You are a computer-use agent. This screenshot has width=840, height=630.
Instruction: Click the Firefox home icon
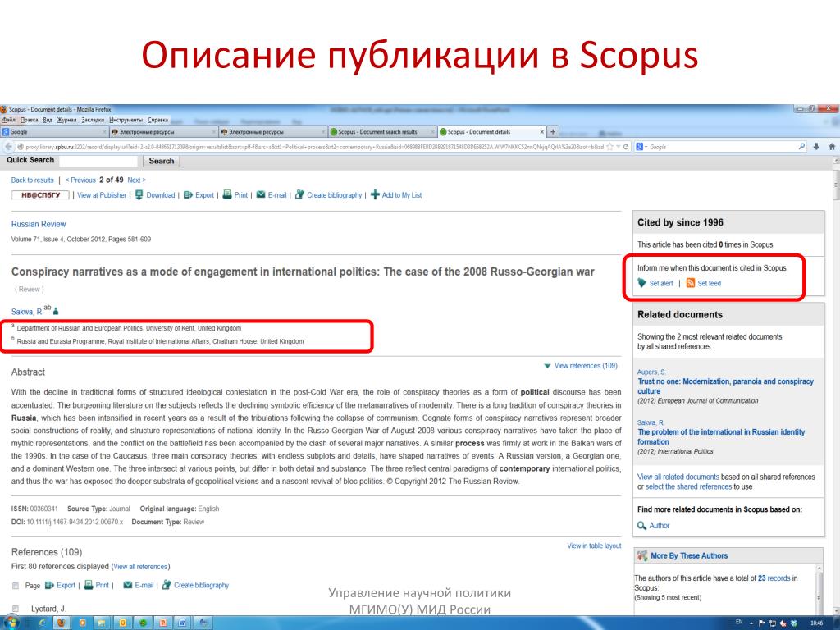click(x=832, y=146)
